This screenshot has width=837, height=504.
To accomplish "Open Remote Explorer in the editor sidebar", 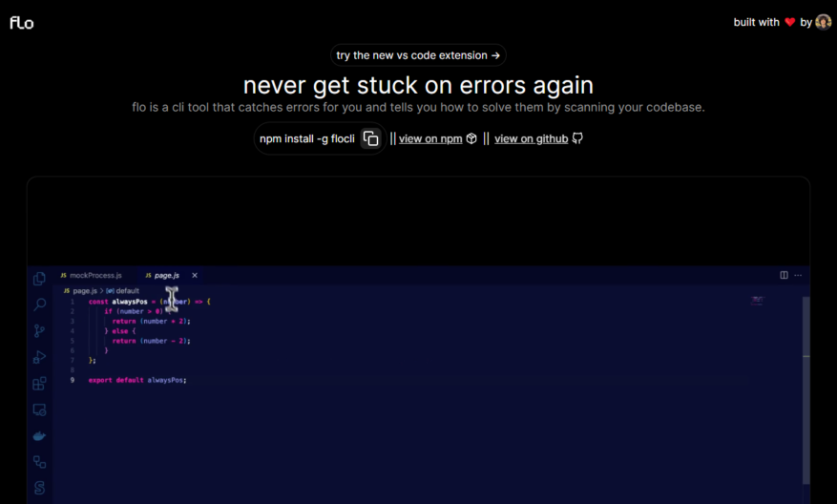I will tap(39, 409).
